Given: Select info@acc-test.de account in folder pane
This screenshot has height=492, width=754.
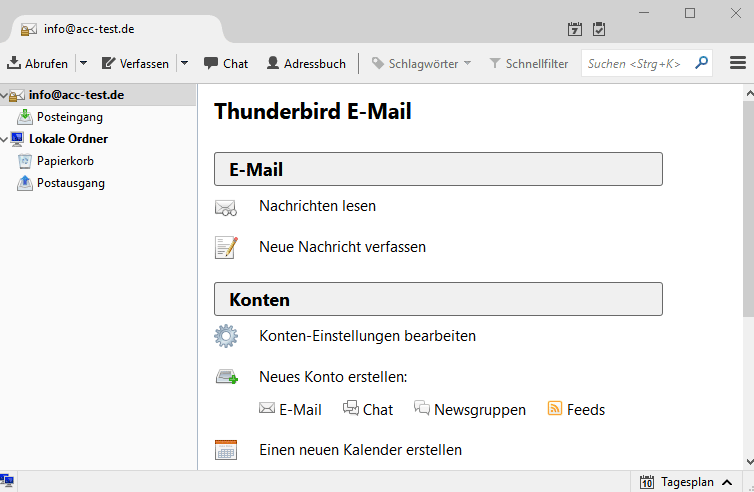Looking at the screenshot, I should point(76,95).
